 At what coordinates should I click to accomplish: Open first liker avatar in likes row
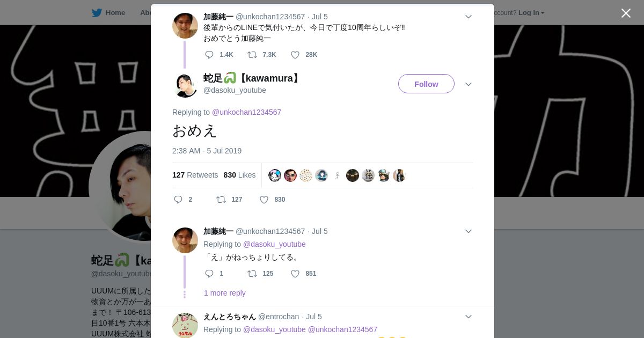pos(275,175)
